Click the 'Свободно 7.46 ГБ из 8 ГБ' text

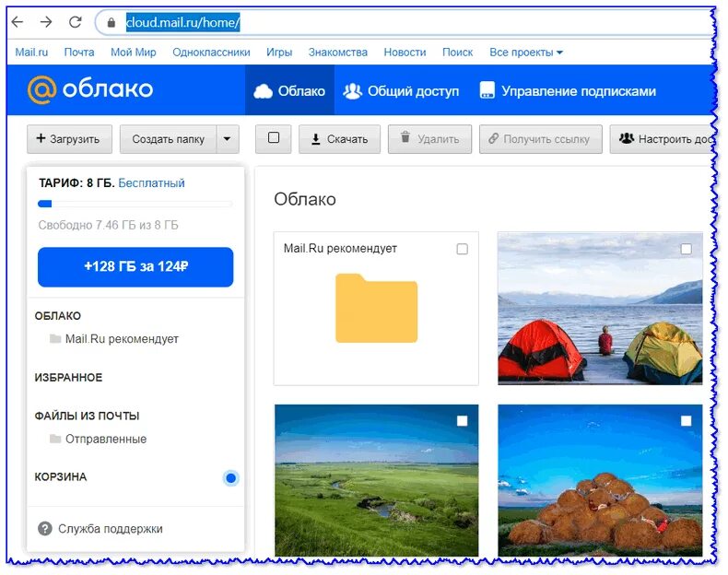click(108, 225)
